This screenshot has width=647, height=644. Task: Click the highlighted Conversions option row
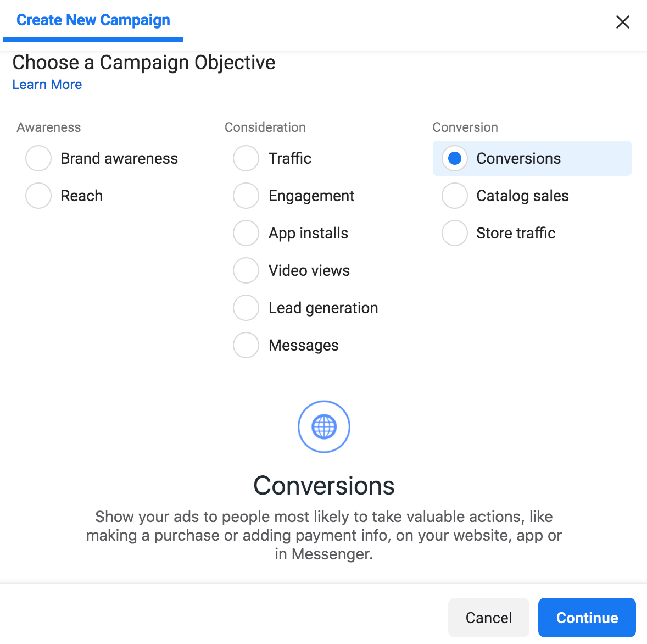point(532,158)
